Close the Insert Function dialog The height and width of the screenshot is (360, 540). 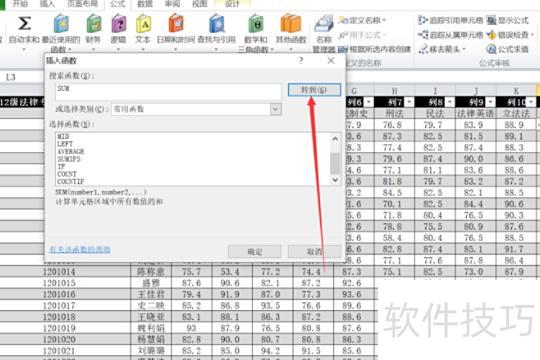(x=331, y=61)
